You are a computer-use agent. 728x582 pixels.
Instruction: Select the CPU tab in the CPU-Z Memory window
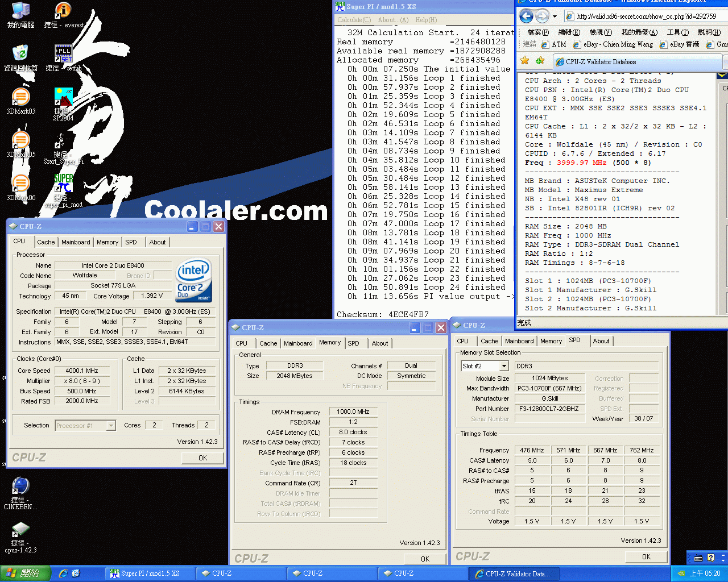[x=242, y=343]
